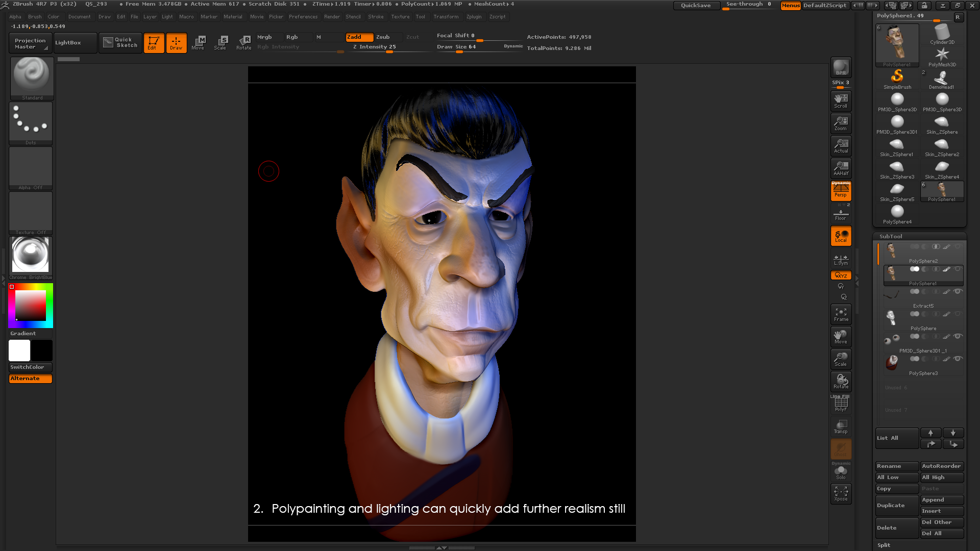
Task: Click the Duplicate subtool button
Action: (896, 505)
